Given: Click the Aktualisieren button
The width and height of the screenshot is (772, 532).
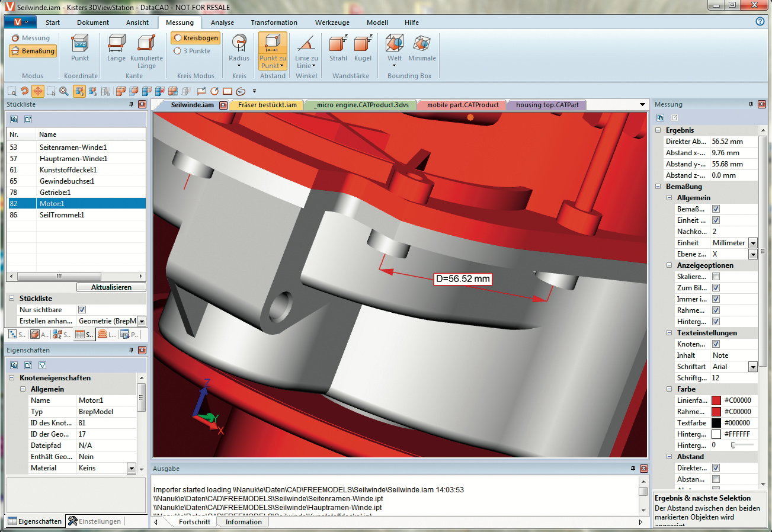Looking at the screenshot, I should tap(111, 287).
